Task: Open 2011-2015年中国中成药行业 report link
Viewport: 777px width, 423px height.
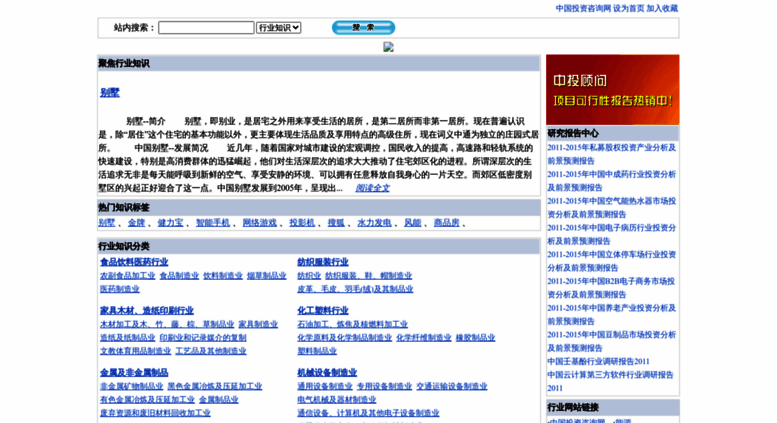Action: tap(611, 181)
